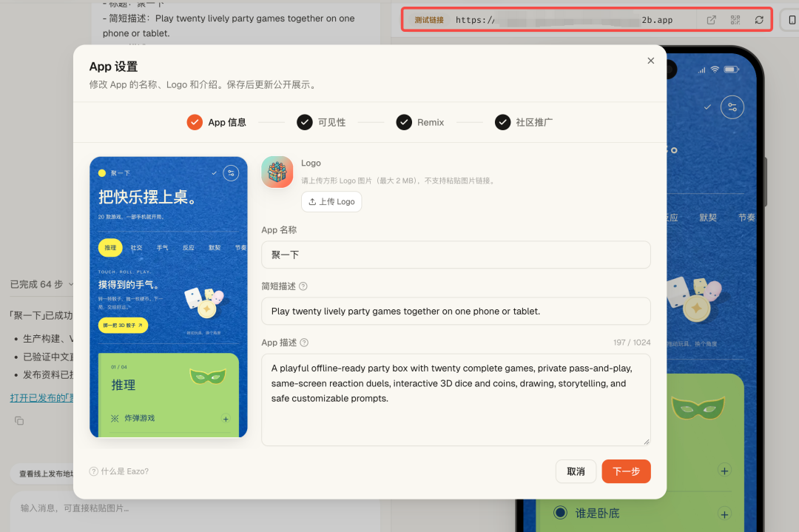Screen dimensions: 799x532
Task: Select the 手气 category in the dialog preview
Action: click(x=163, y=248)
